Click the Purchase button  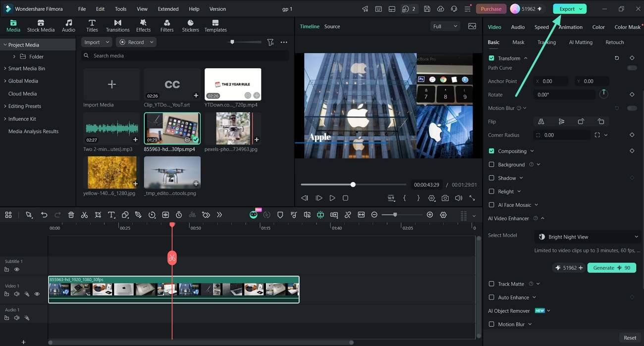coord(491,9)
